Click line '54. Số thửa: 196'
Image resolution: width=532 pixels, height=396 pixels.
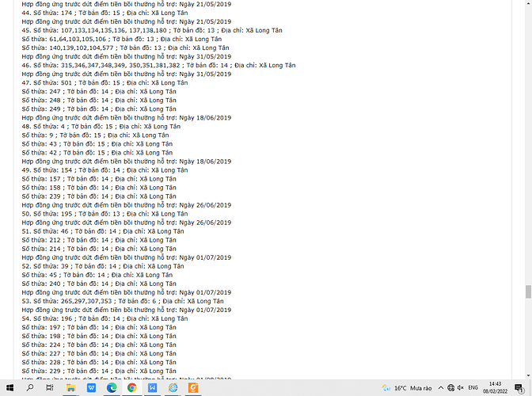click(104, 318)
